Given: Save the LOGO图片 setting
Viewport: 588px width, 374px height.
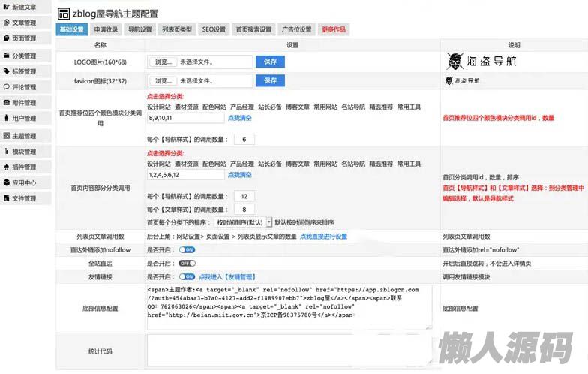Looking at the screenshot, I should (270, 62).
